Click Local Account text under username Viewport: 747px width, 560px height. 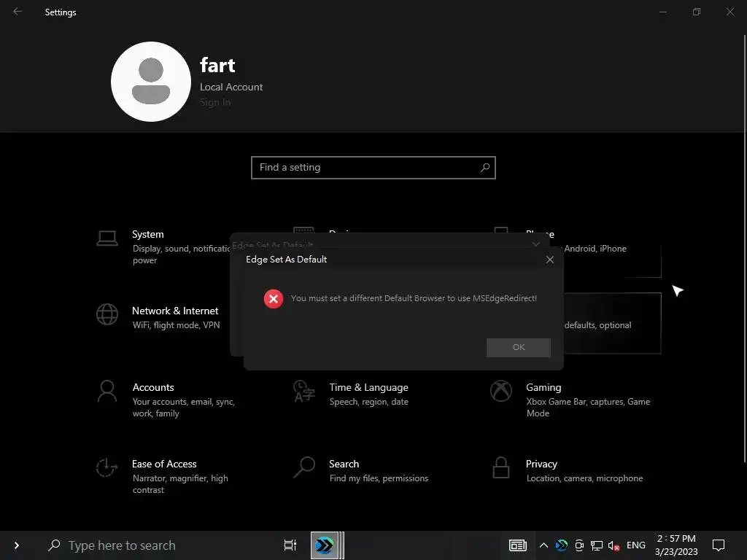point(231,87)
